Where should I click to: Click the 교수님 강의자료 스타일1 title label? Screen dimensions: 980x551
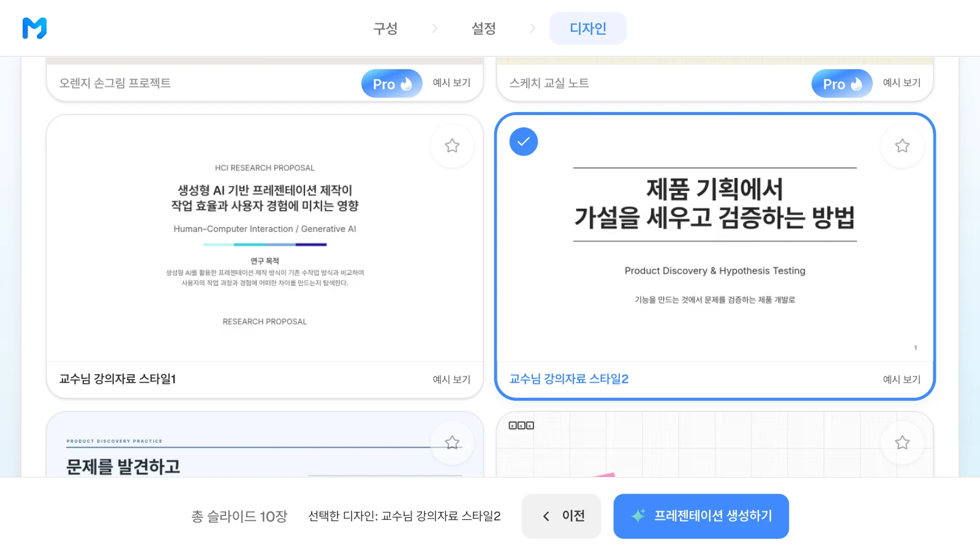tap(118, 379)
